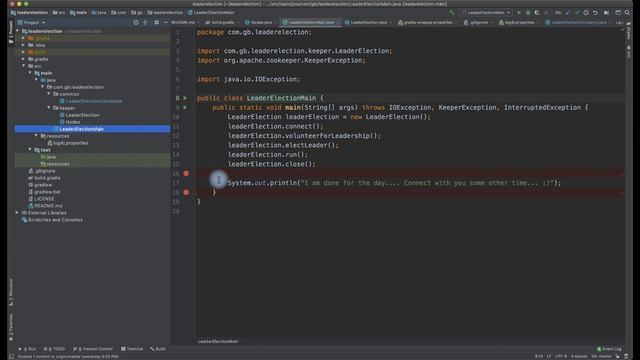Image resolution: width=640 pixels, height=360 pixels.
Task: Open the Structure tool window on the left strip
Action: tap(11, 292)
